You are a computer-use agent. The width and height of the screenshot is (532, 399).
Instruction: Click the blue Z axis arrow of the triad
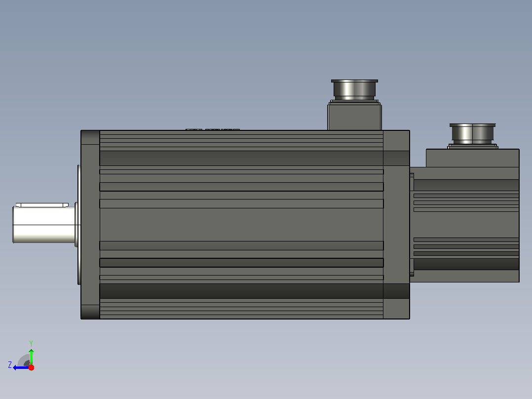20,367
